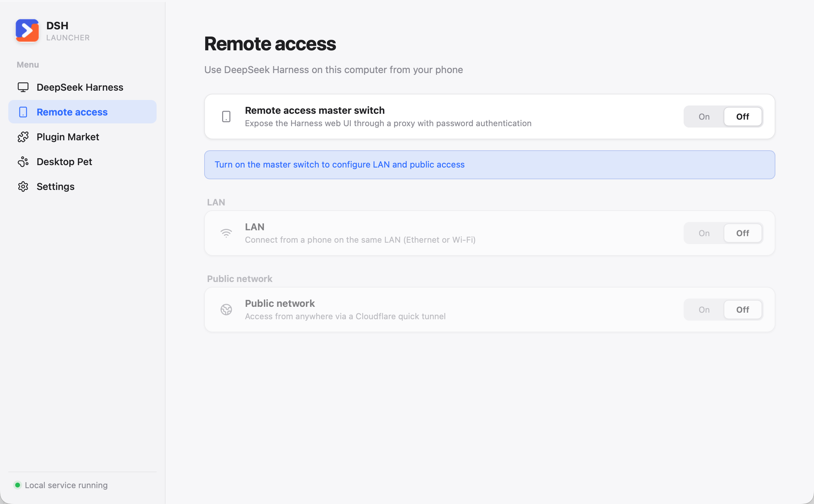Viewport: 814px width, 504px height.
Task: Click 'Expose the Harness web UI' description
Action: 388,123
